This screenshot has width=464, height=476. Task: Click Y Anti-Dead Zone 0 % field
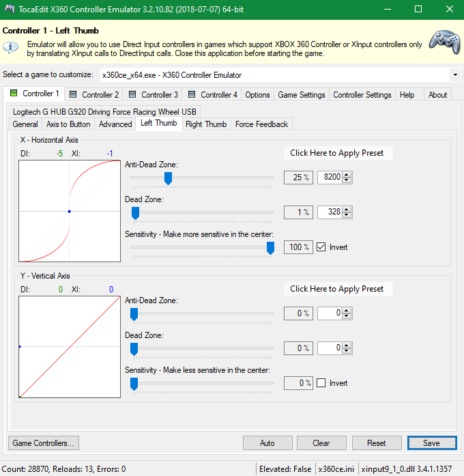pyautogui.click(x=298, y=313)
